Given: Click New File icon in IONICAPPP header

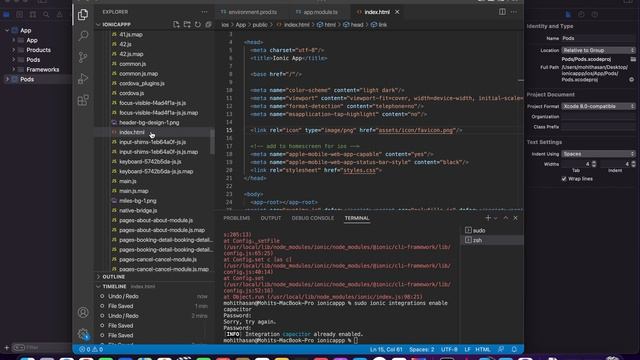Looking at the screenshot, I should click(x=176, y=24).
